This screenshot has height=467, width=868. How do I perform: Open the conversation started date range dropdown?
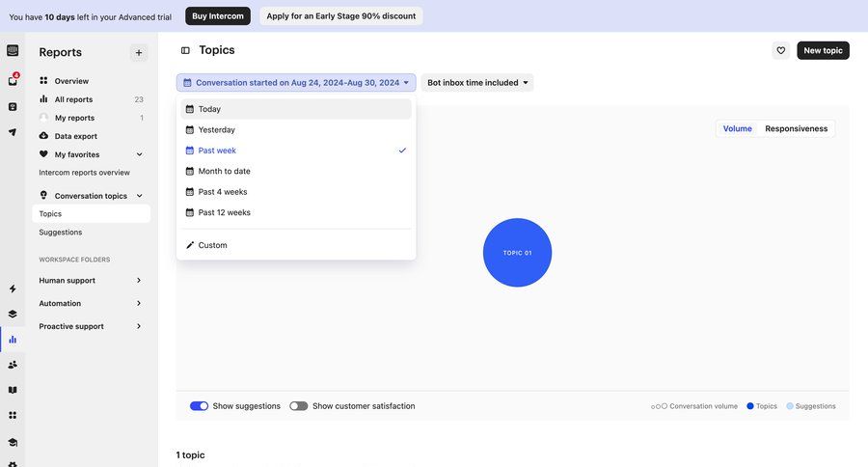click(296, 83)
